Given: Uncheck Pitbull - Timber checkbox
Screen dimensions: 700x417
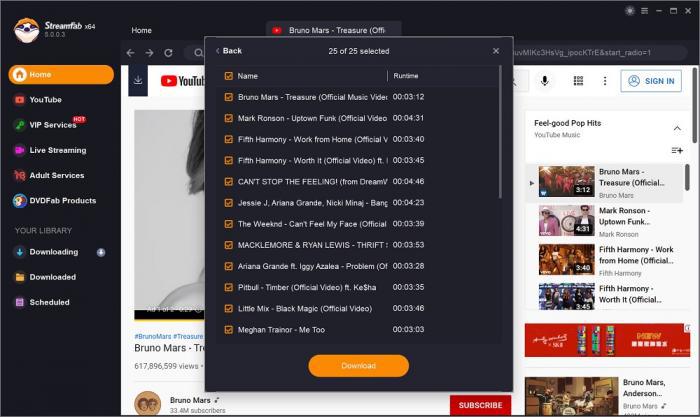Looking at the screenshot, I should 229,287.
